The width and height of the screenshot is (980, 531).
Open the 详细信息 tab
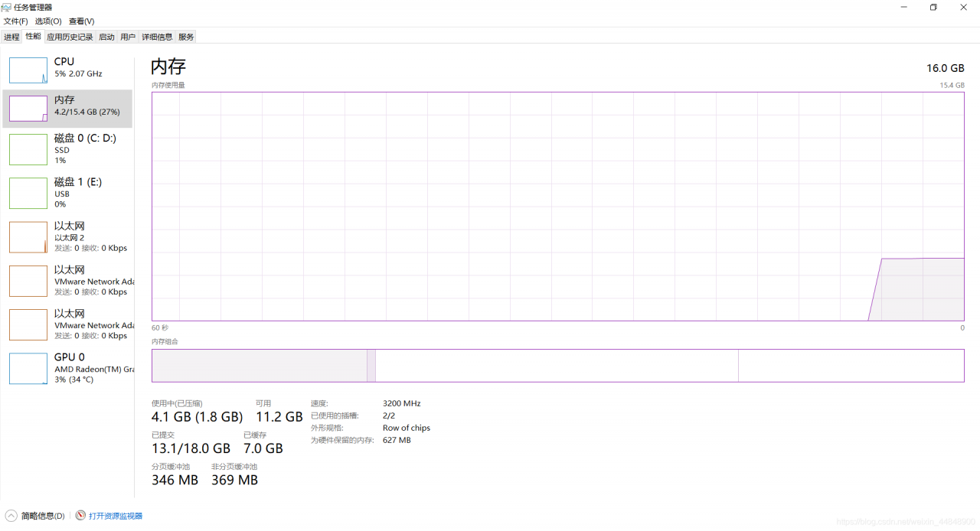pos(157,37)
